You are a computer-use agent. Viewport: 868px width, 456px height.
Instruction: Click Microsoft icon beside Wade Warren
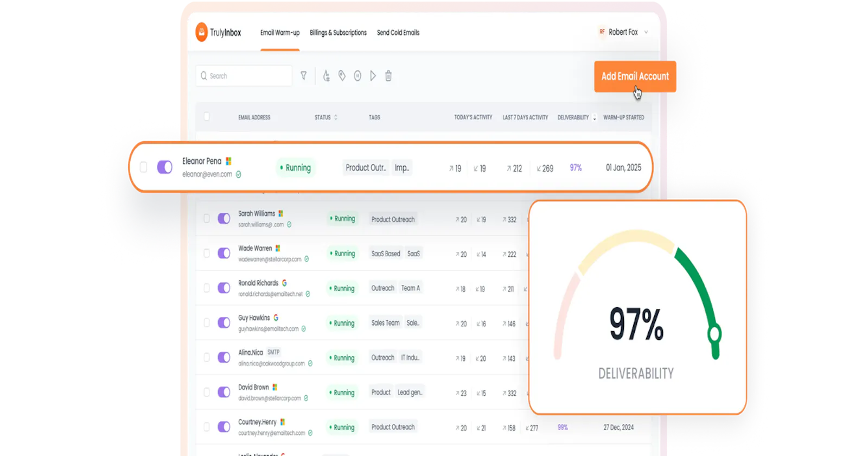coord(278,248)
